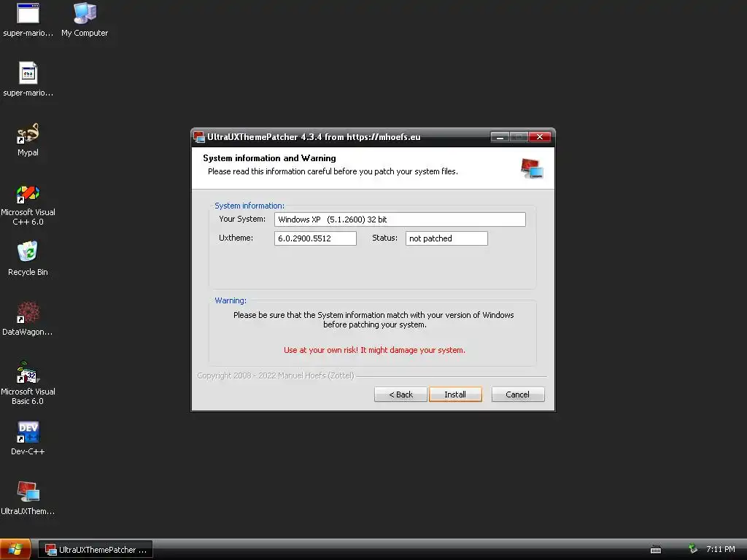This screenshot has height=560, width=747.
Task: Click the installer window title text
Action: (314, 137)
